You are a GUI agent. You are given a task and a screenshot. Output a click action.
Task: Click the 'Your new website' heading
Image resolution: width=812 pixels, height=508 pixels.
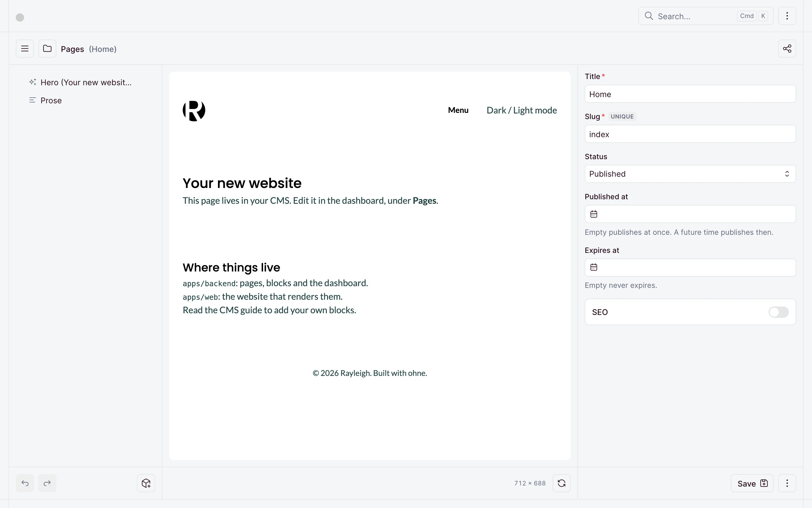point(242,183)
